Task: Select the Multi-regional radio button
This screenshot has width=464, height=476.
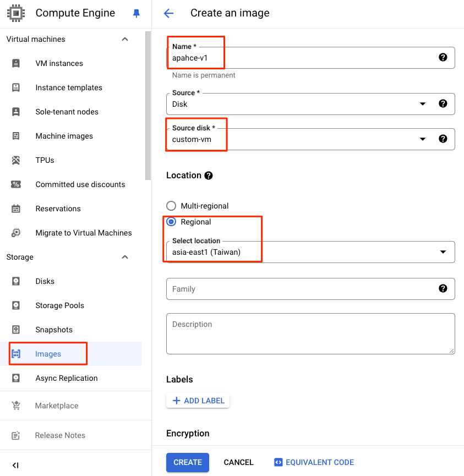Action: [x=171, y=206]
